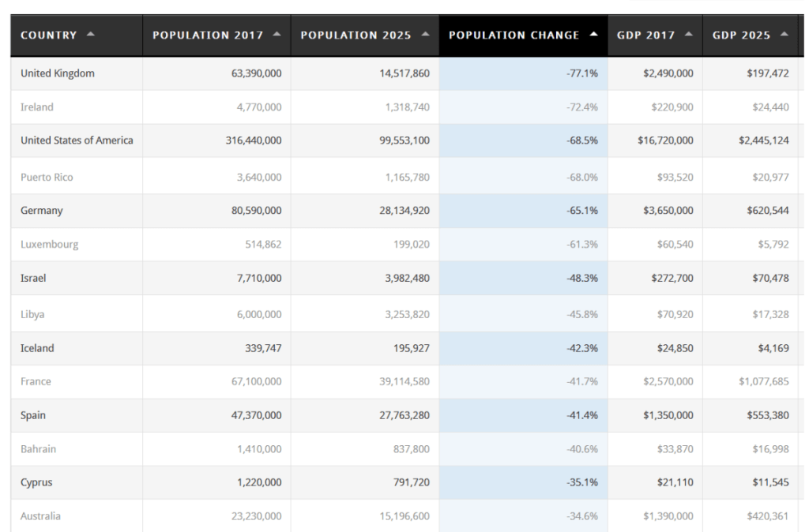
Task: Click sort arrow beside GDP 2017
Action: 689,34
